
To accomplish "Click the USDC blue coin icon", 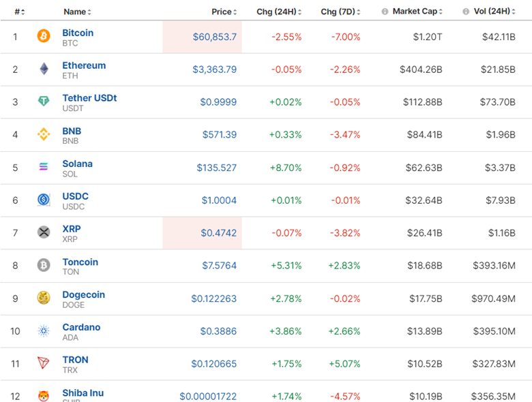I will [44, 200].
